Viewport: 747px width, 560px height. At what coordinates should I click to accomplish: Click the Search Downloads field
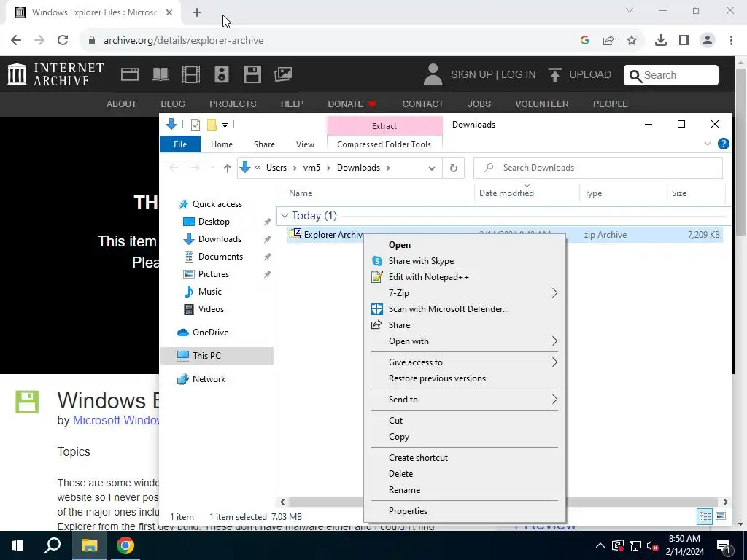coord(598,168)
